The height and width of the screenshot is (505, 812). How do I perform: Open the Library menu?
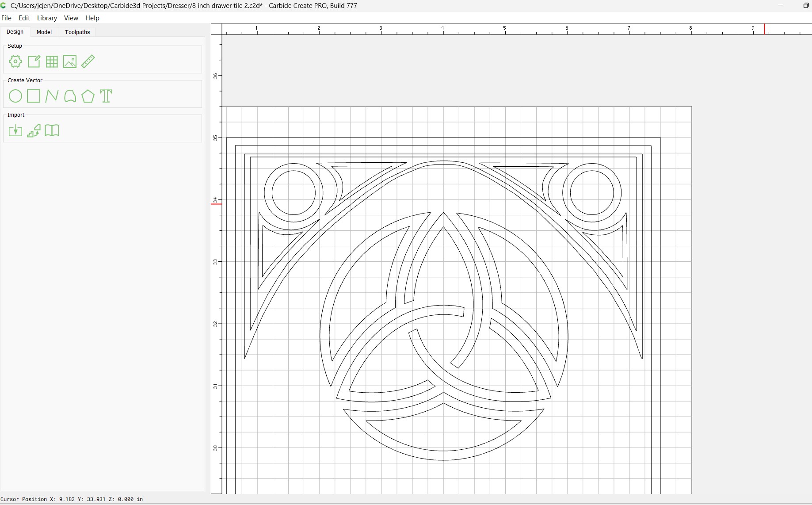(47, 18)
